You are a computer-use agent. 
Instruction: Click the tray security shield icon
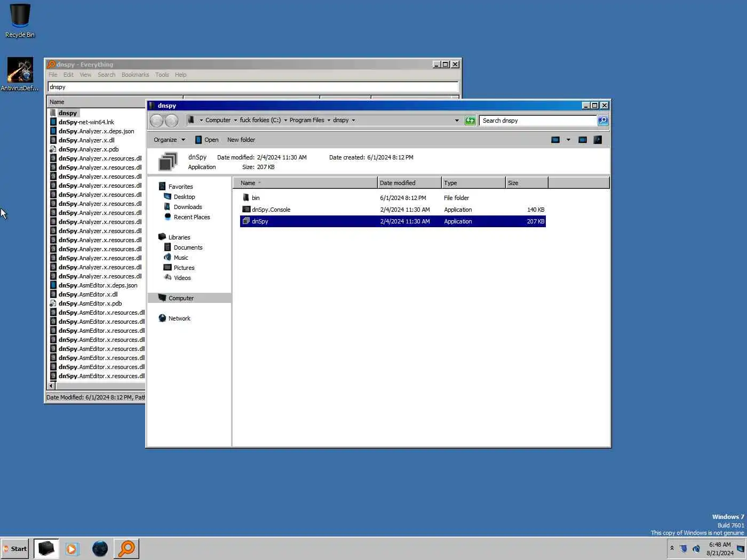point(684,548)
